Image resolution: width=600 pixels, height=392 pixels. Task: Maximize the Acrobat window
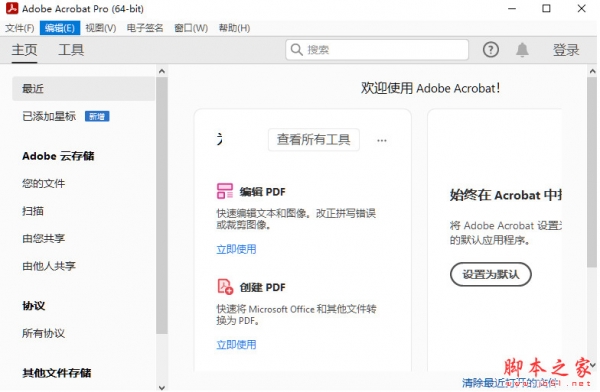coord(546,8)
